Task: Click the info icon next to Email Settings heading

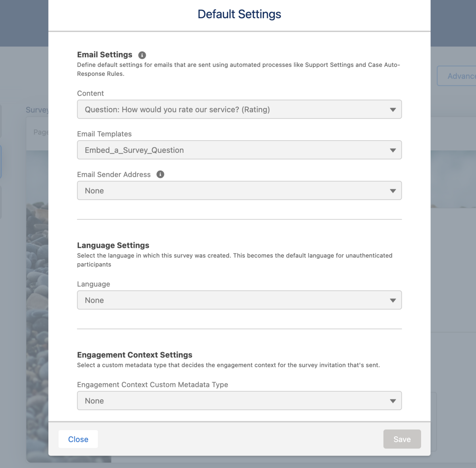Action: pos(142,55)
